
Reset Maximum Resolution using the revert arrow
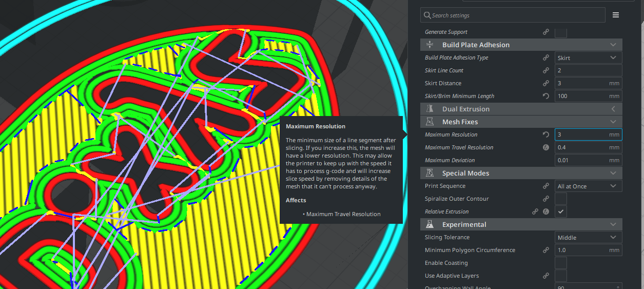(x=546, y=134)
